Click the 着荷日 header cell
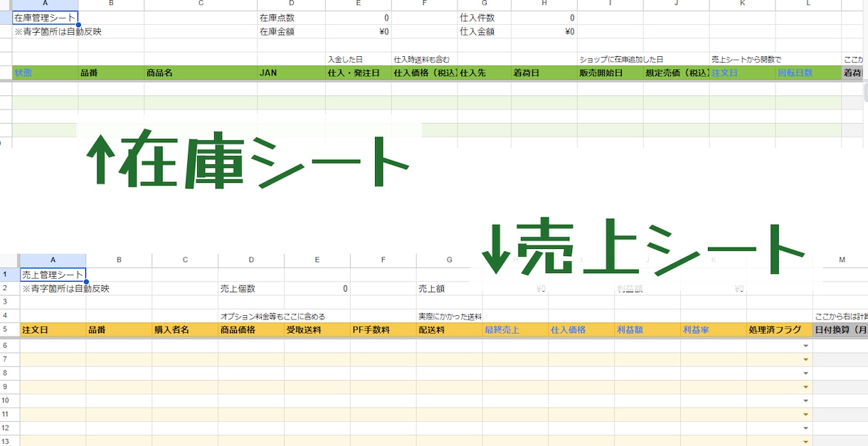868x446 pixels. 544,73
